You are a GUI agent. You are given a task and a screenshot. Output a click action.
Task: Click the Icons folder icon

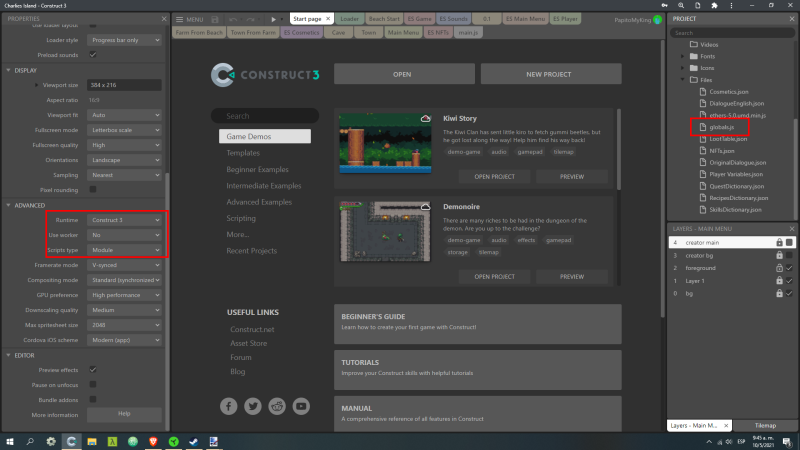coord(694,68)
